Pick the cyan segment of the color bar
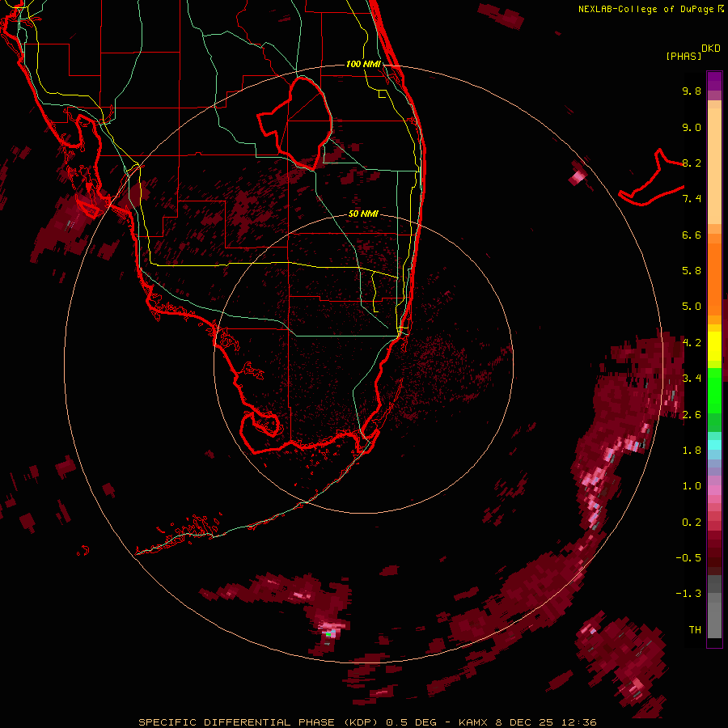The height and width of the screenshot is (728, 728). pos(714,445)
